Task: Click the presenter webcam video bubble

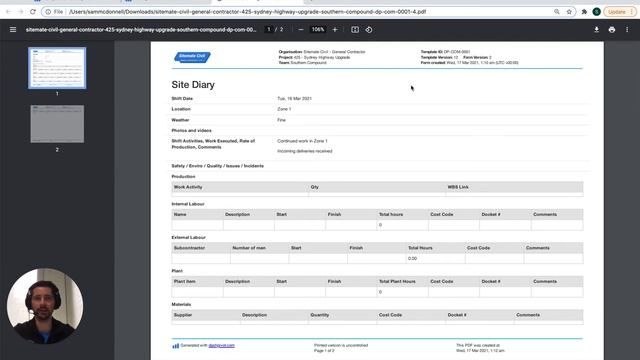Action: coord(45,306)
